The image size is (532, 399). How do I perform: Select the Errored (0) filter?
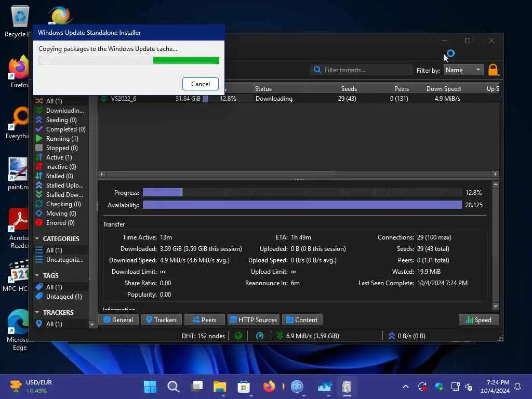(x=61, y=222)
